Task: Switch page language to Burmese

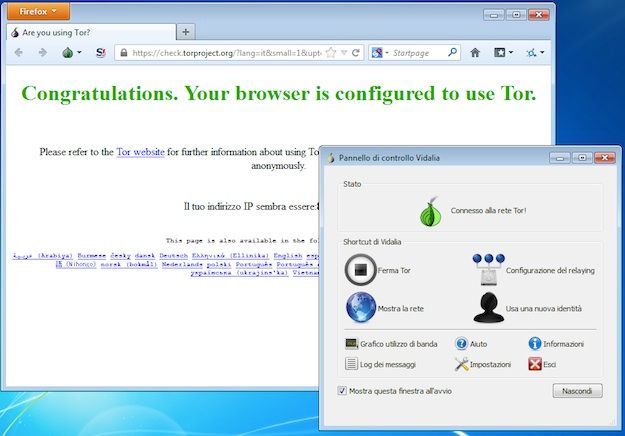Action: point(92,255)
